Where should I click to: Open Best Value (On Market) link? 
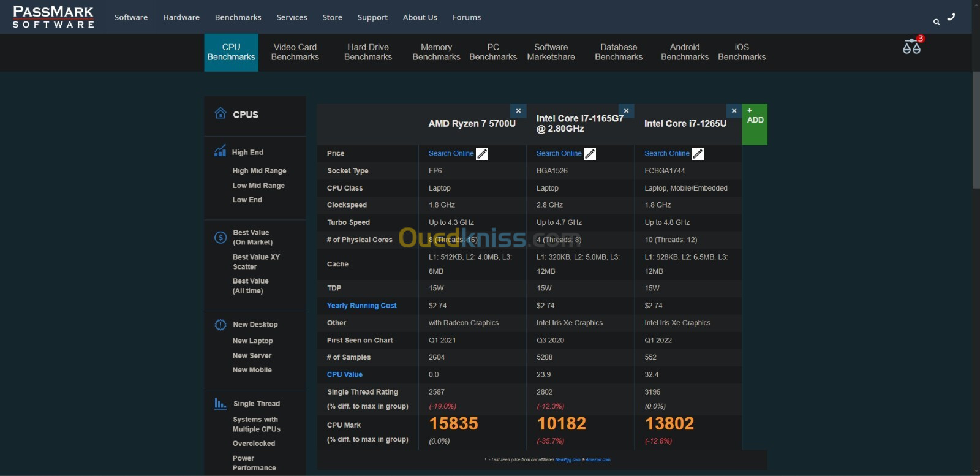252,238
